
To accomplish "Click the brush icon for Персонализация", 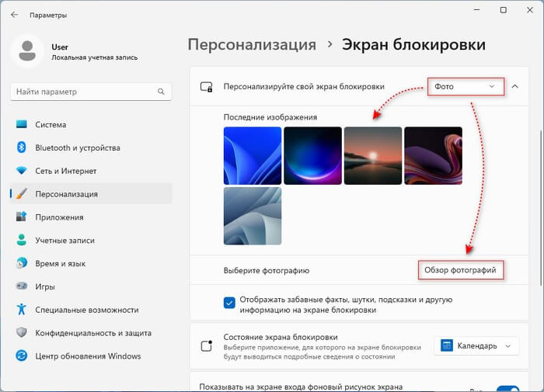I will 22,194.
